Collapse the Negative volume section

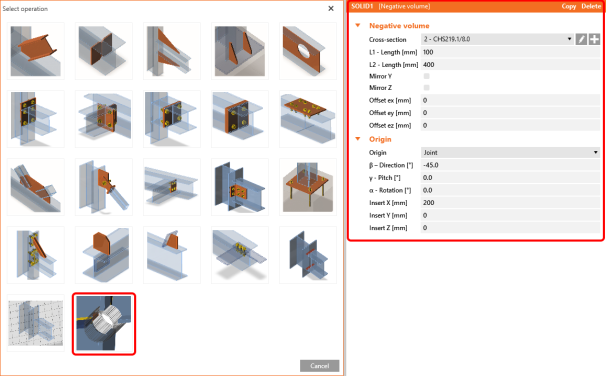pos(358,26)
